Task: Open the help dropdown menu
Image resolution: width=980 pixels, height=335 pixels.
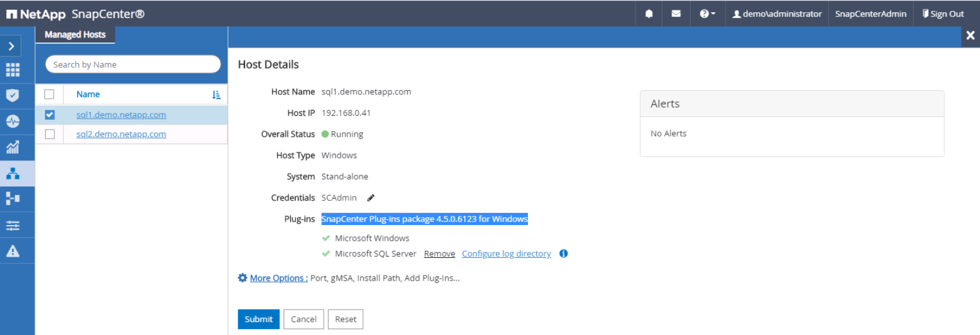Action: click(x=708, y=13)
